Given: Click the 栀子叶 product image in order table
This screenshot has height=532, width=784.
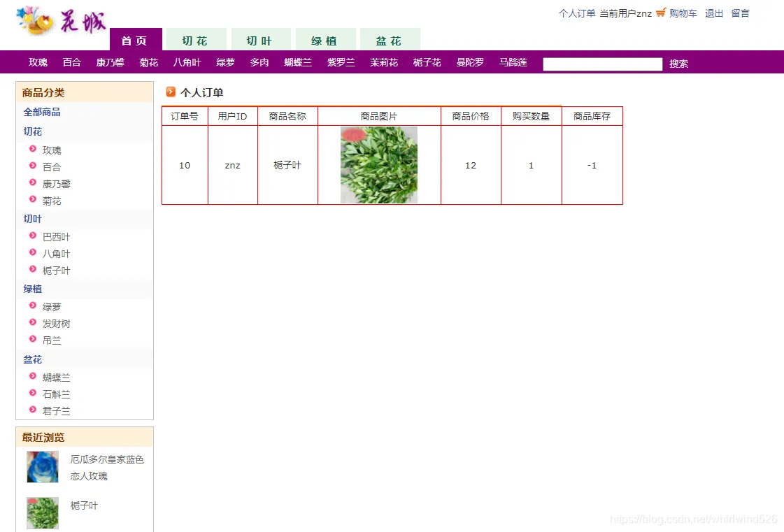Looking at the screenshot, I should point(379,165).
